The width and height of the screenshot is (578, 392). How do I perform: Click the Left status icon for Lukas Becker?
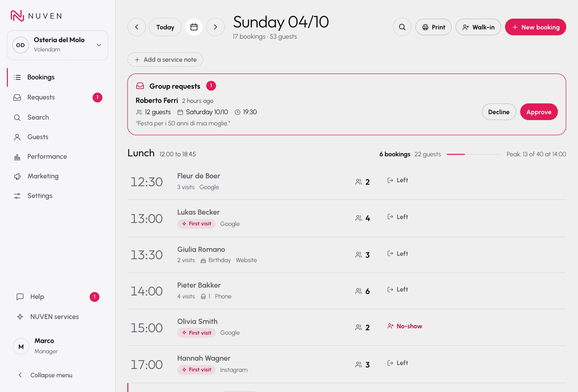(390, 217)
